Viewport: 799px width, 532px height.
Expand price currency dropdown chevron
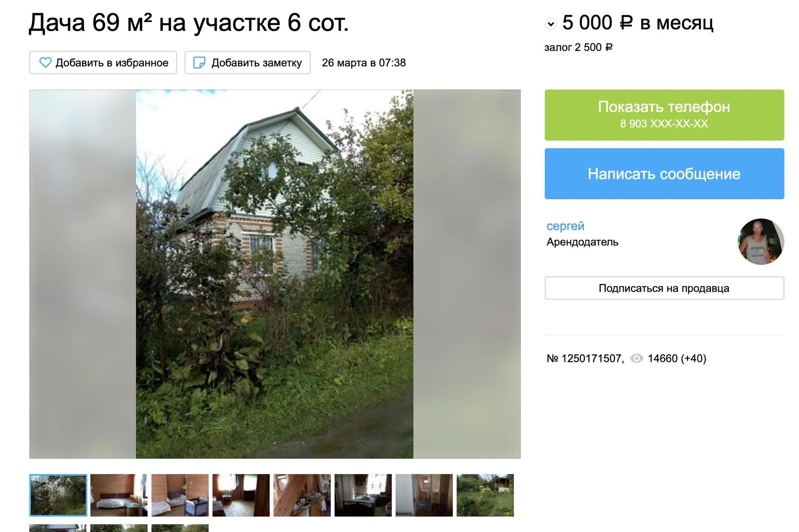tap(551, 24)
